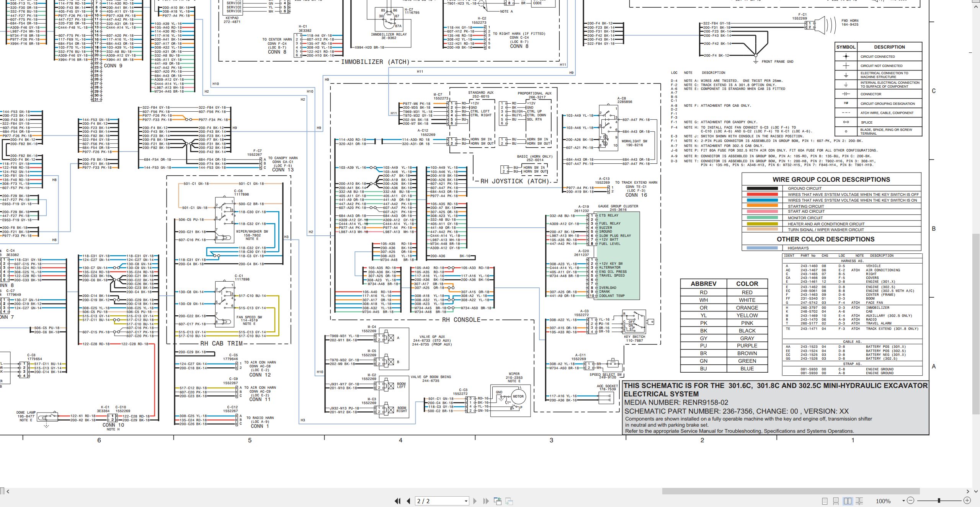Enable single page scrolling view
980x507 pixels.
836,501
